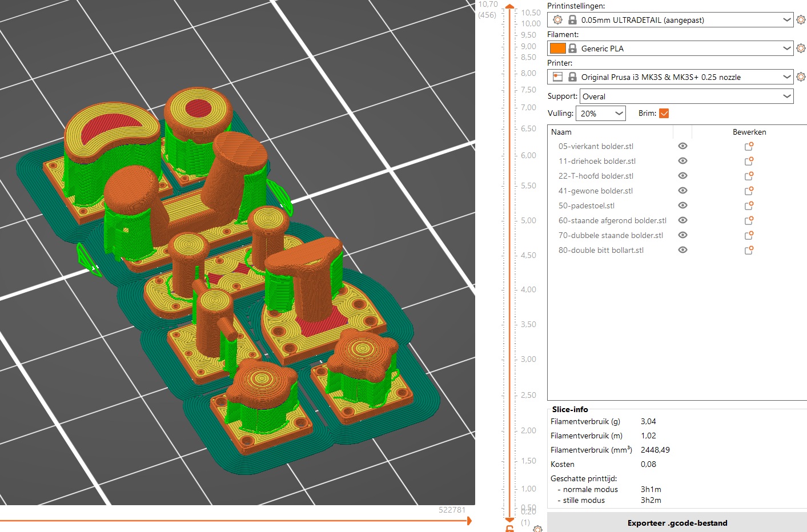Click the horizontal move slider thumb

pos(469,521)
